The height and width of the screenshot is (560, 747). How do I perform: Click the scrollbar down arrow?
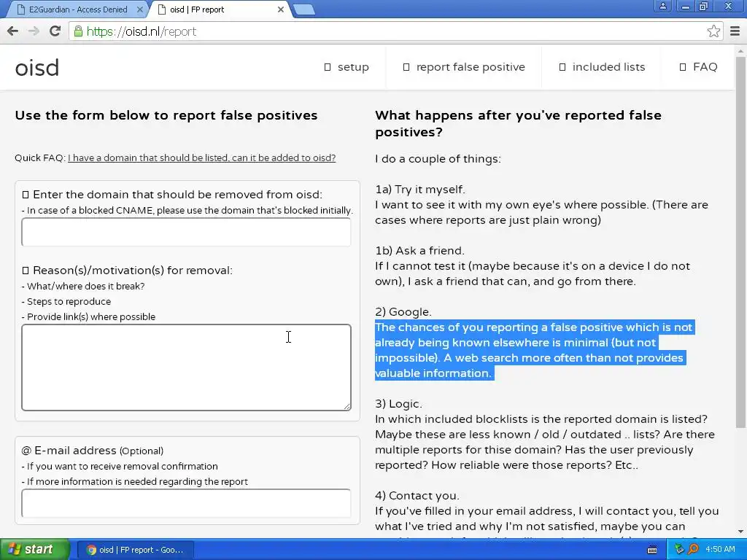740,532
